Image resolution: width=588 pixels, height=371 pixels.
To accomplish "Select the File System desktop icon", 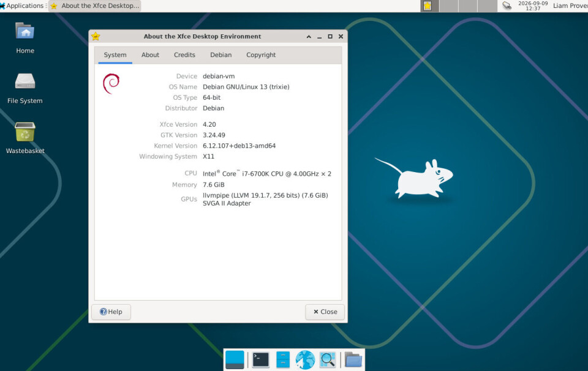I will coord(25,88).
